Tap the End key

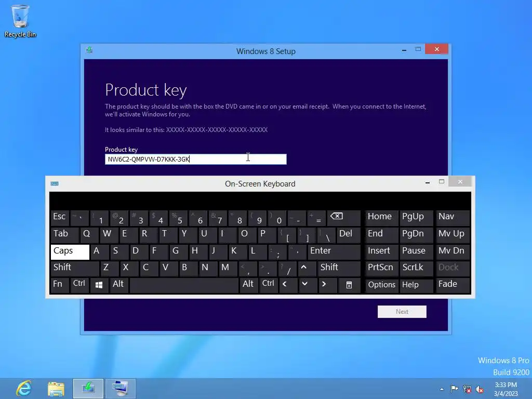tap(382, 235)
